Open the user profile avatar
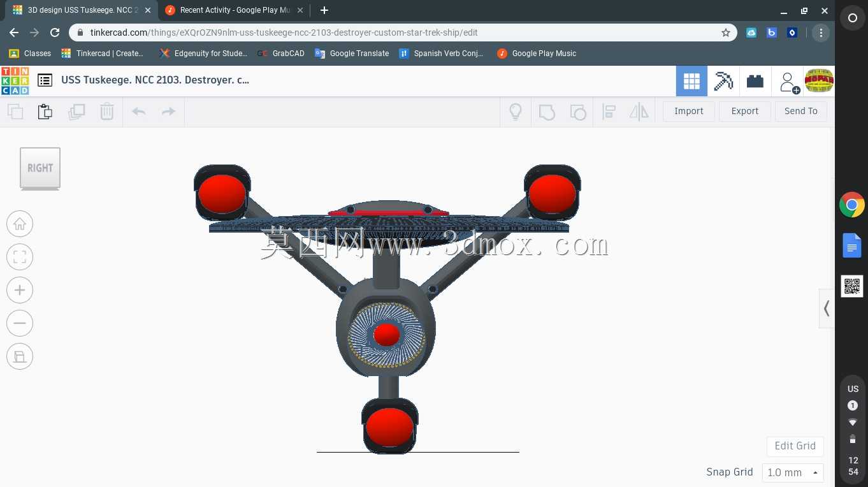Screen dimensions: 868x487 coord(819,81)
